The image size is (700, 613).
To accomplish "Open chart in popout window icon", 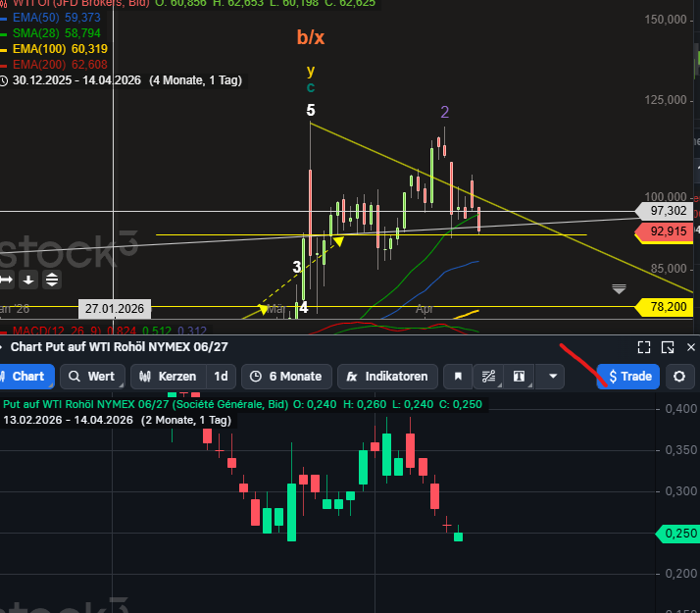I will click(668, 347).
